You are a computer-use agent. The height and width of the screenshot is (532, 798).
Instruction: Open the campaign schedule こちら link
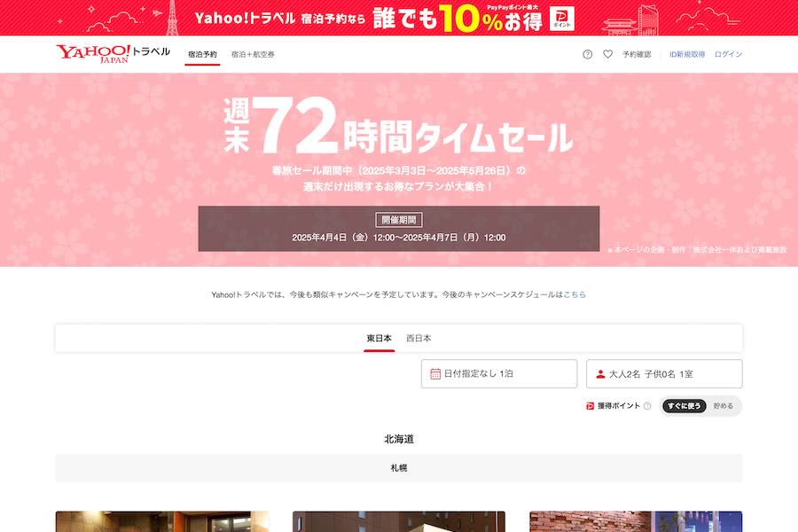[x=575, y=294]
